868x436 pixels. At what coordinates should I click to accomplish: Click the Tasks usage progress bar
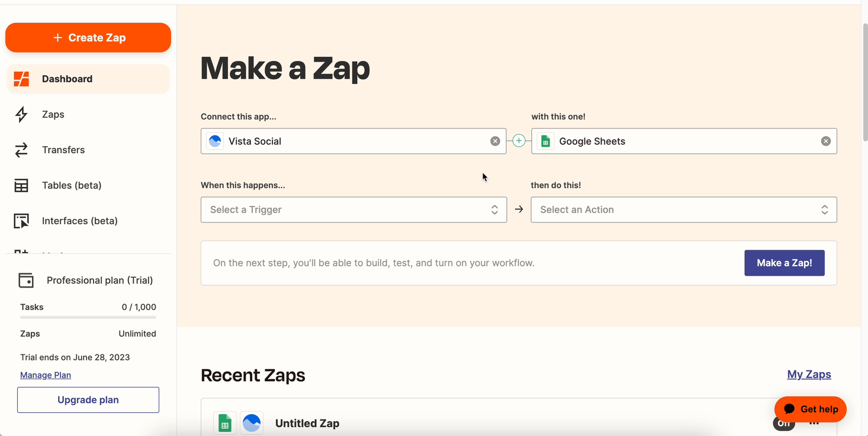point(88,318)
